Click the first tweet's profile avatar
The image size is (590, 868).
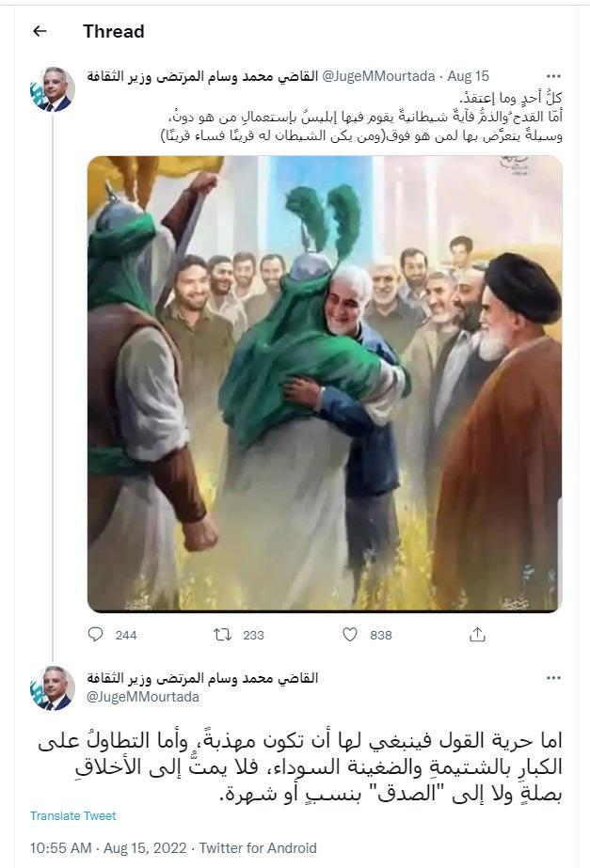click(52, 89)
